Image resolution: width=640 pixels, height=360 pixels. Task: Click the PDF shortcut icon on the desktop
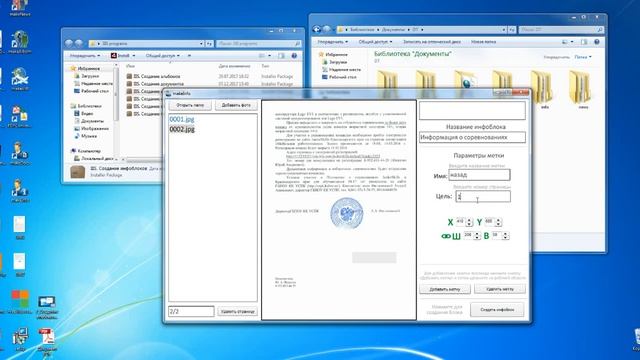coord(47,341)
